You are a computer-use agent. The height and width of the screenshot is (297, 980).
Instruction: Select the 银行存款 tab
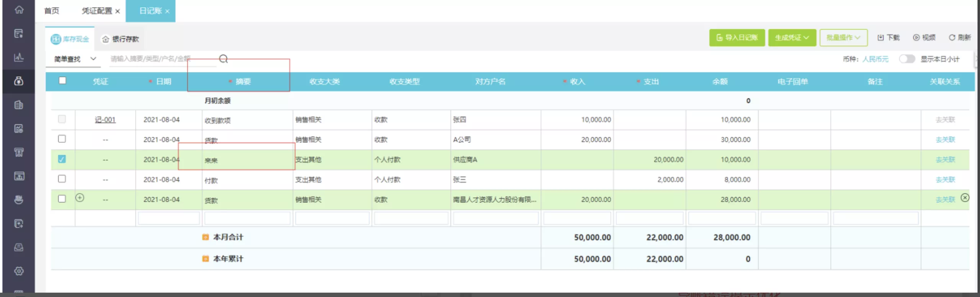pos(120,39)
